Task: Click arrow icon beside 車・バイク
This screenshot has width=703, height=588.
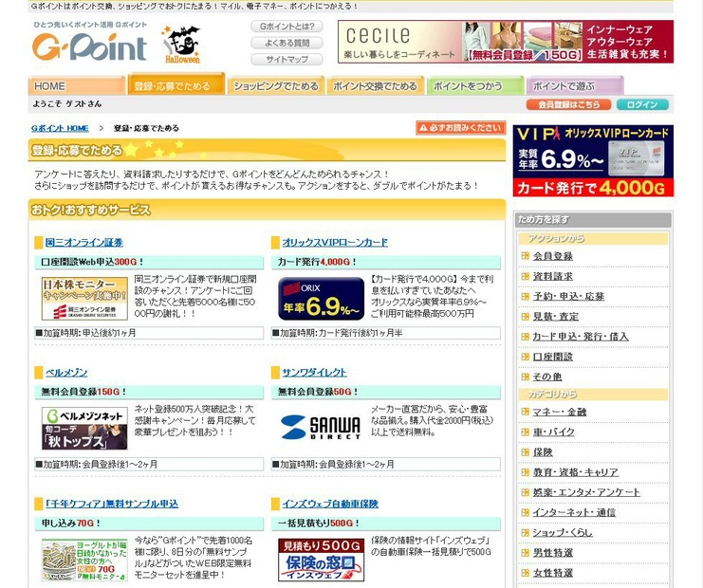Action: pyautogui.click(x=525, y=432)
